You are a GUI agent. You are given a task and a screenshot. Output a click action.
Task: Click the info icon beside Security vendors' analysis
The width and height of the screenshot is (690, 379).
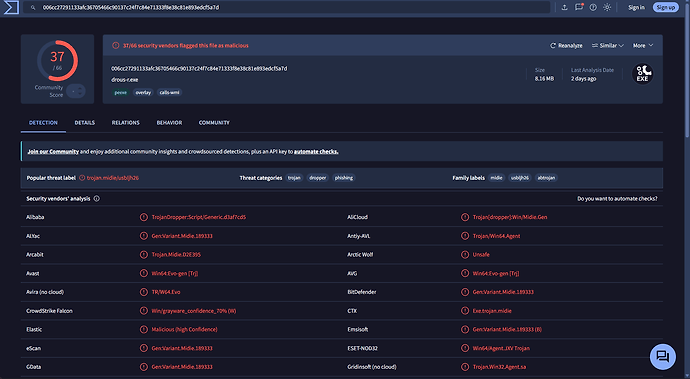96,199
